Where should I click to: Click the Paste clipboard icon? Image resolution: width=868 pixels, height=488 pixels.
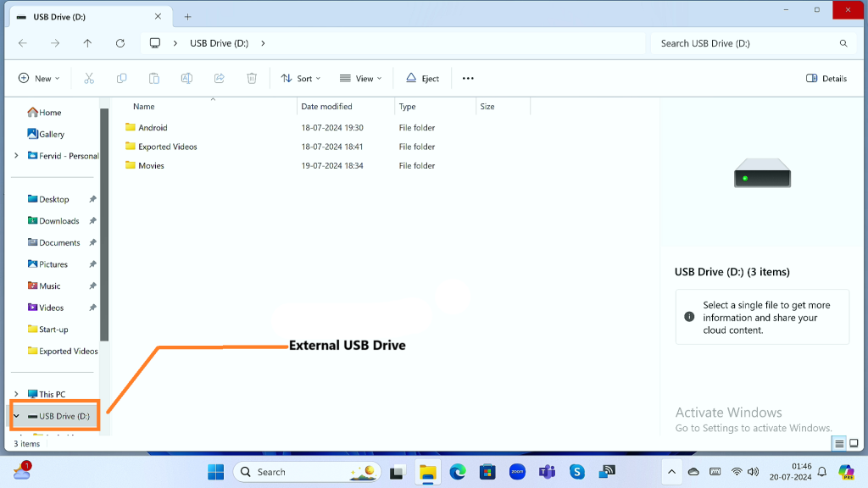(153, 78)
